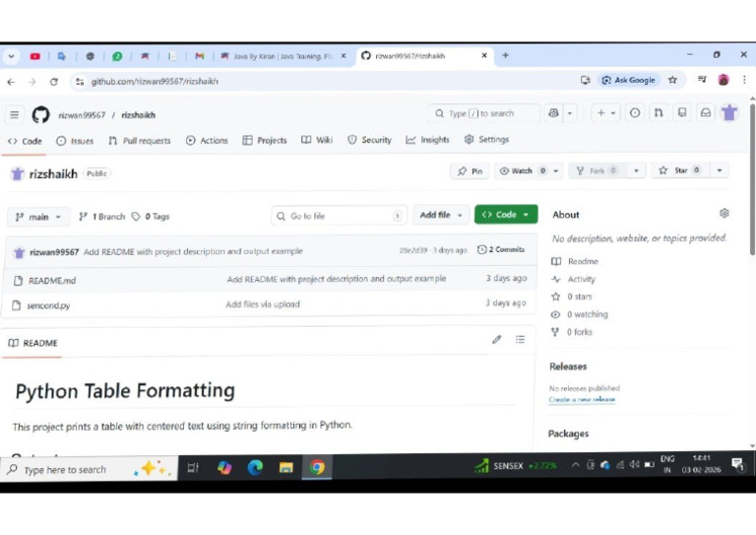Open the Wiki tab

click(317, 140)
